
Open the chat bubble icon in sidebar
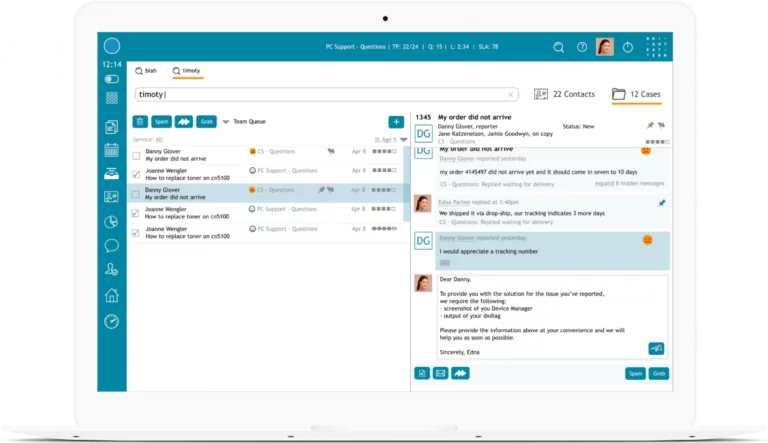click(x=112, y=245)
